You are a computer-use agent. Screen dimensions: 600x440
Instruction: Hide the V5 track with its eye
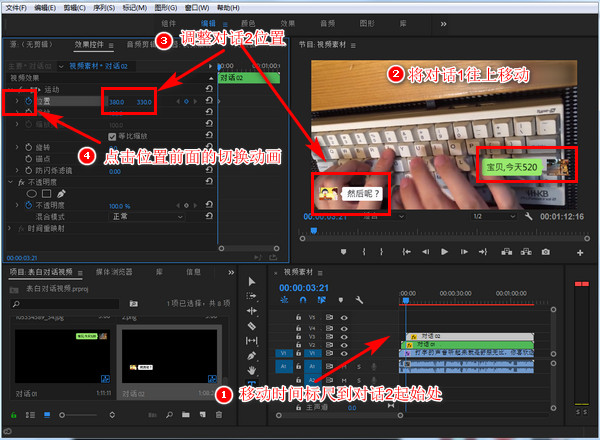point(344,318)
